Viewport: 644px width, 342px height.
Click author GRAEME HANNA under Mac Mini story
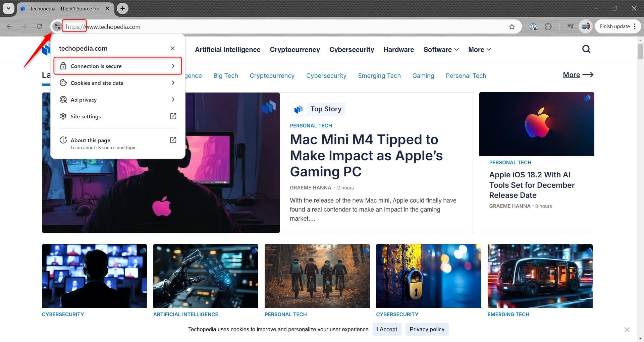310,188
